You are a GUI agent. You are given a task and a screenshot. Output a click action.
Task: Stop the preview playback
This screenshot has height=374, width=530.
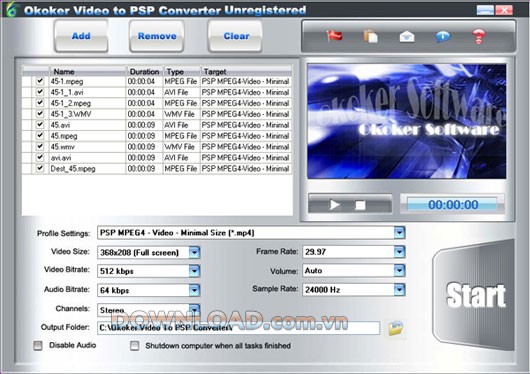pos(360,205)
